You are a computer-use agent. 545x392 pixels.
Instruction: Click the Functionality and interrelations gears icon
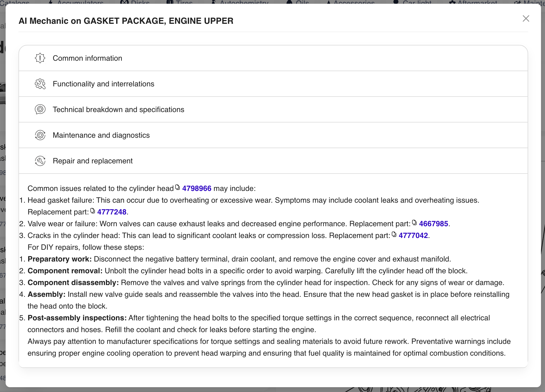(x=40, y=84)
